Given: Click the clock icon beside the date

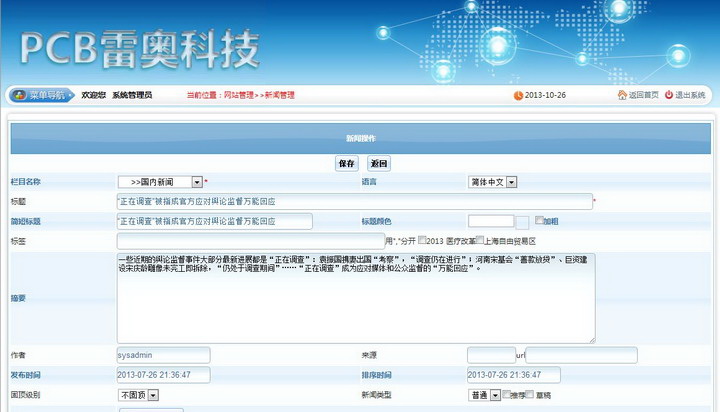Looking at the screenshot, I should (518, 95).
